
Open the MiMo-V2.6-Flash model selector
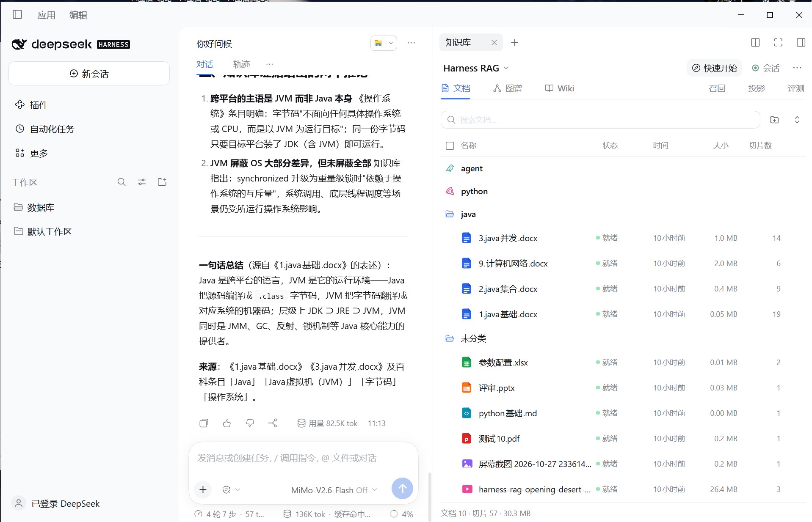(x=334, y=490)
